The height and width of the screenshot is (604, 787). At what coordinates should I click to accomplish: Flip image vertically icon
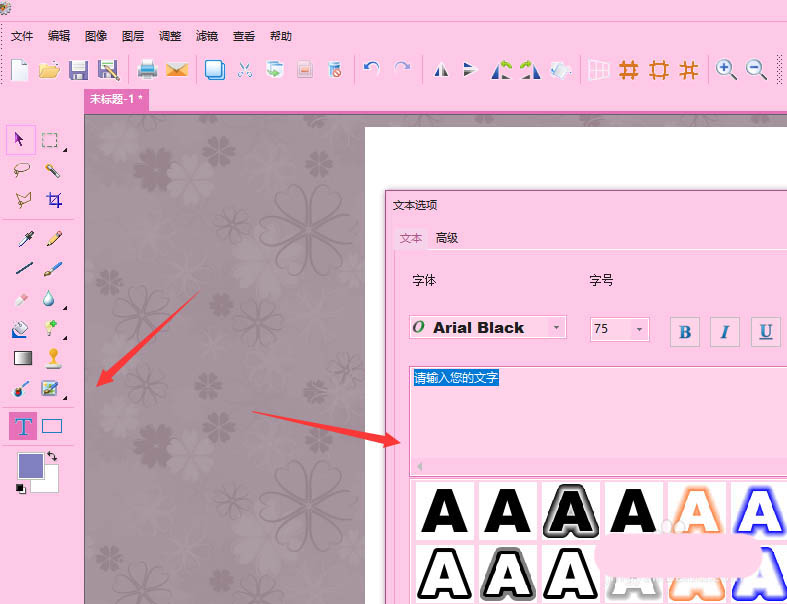click(470, 69)
